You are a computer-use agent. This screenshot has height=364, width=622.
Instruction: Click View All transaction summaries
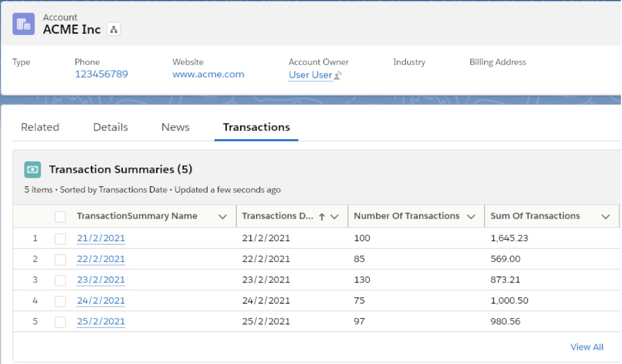pos(587,347)
